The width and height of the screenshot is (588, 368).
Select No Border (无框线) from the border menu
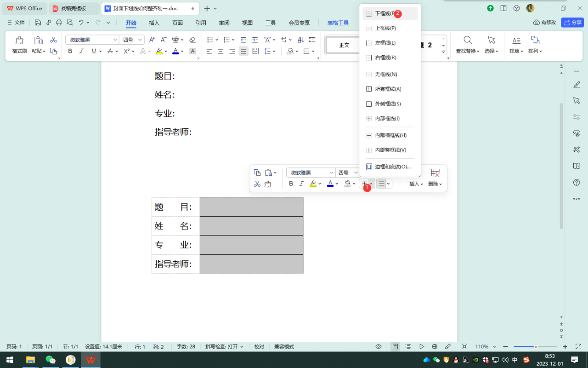pos(390,74)
